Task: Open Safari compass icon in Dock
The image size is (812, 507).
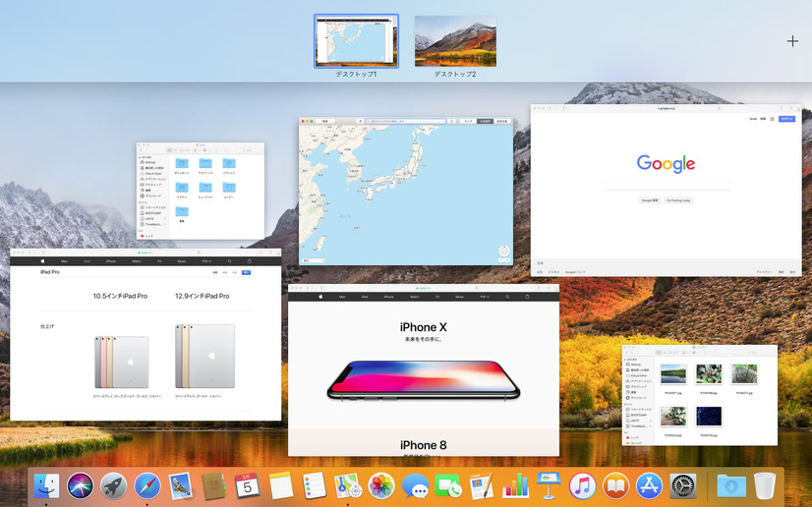Action: (x=147, y=485)
